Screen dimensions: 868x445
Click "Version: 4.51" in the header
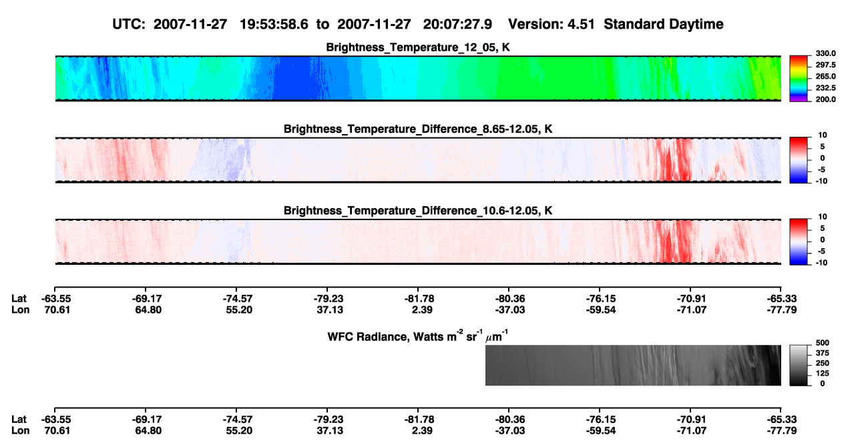pyautogui.click(x=551, y=24)
